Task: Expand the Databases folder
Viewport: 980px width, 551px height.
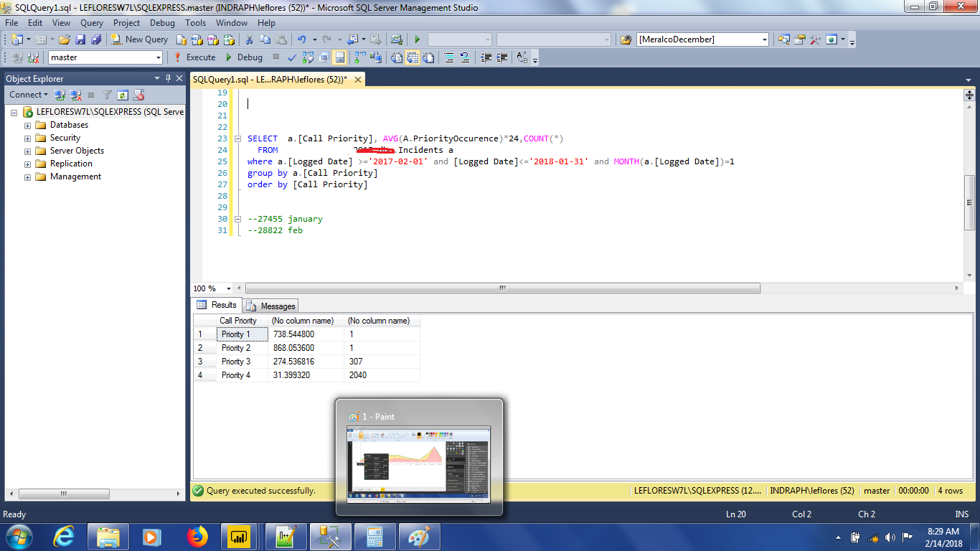Action: click(28, 125)
